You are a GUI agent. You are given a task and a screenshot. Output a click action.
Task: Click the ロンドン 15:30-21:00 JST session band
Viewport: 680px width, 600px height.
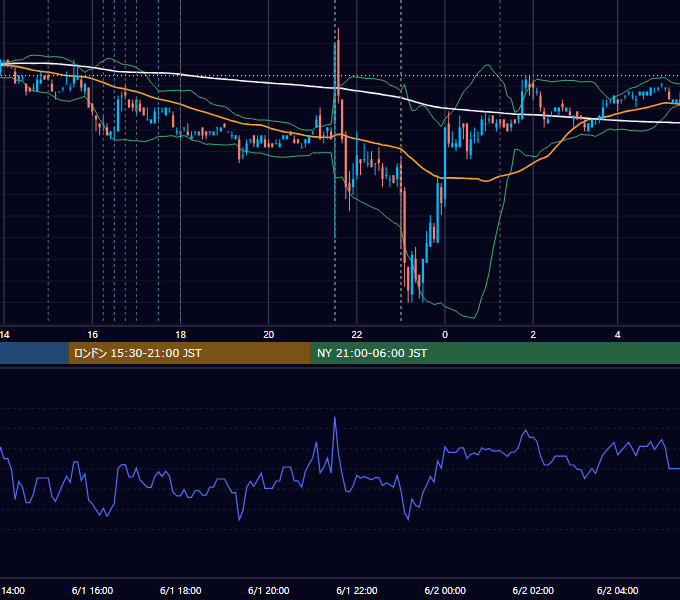pyautogui.click(x=190, y=353)
